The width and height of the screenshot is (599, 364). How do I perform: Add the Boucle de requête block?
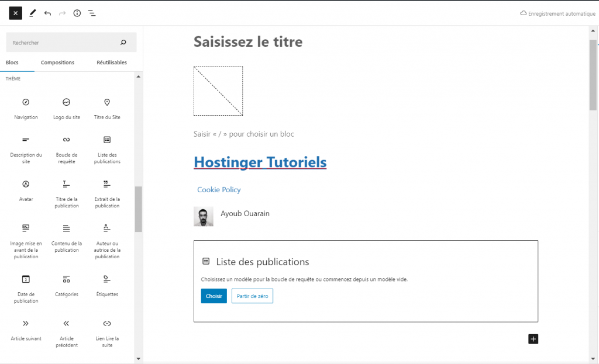pos(66,146)
